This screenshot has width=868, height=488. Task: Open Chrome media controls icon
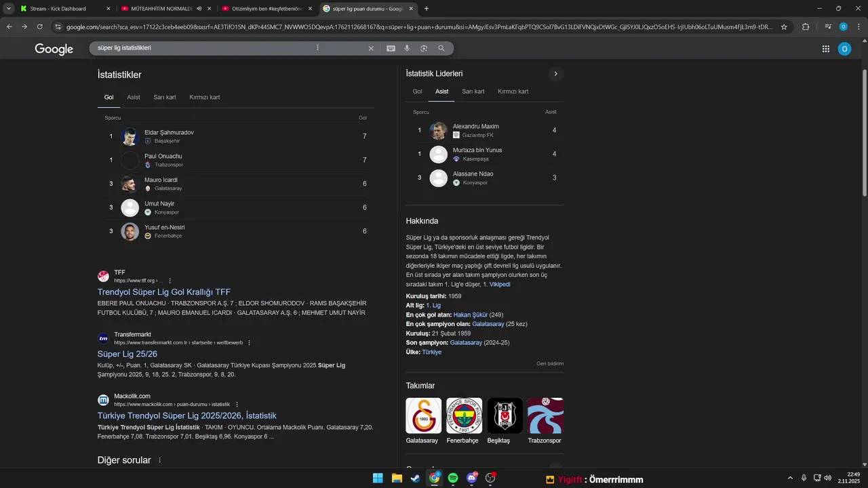point(828,27)
